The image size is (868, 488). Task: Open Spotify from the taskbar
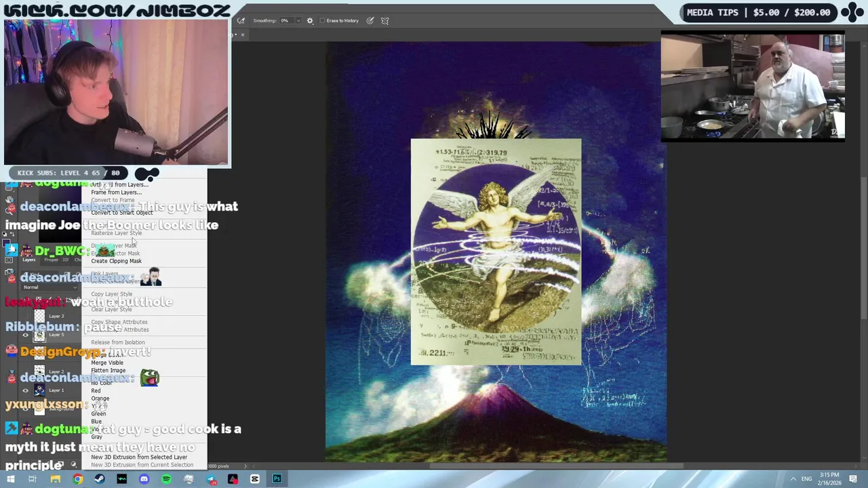[x=166, y=479]
